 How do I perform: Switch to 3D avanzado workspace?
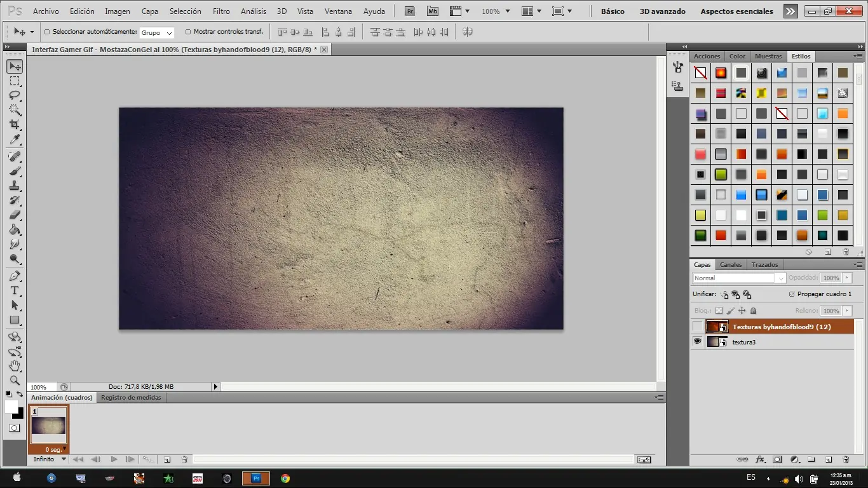pos(662,11)
